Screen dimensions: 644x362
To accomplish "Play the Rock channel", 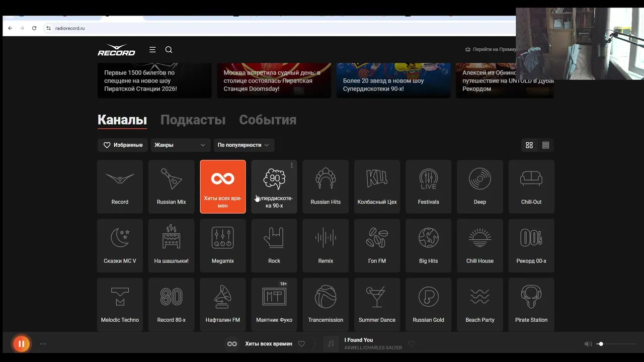I will (x=274, y=245).
